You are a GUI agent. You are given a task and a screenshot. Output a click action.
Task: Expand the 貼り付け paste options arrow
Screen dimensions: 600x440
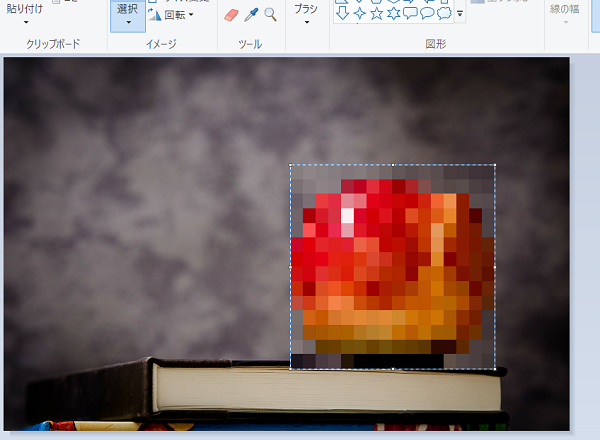click(26, 22)
